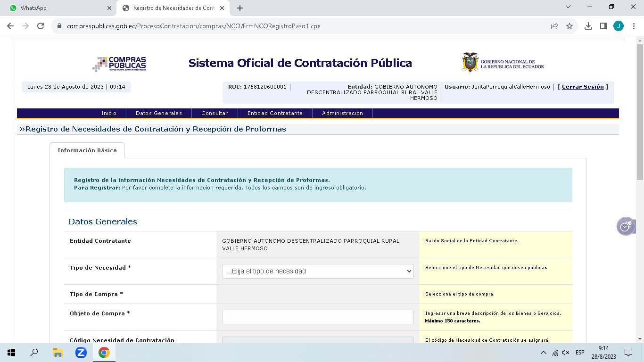Open the Datos Generales menu
Viewport: 644px width, 362px height.
pos(159,113)
